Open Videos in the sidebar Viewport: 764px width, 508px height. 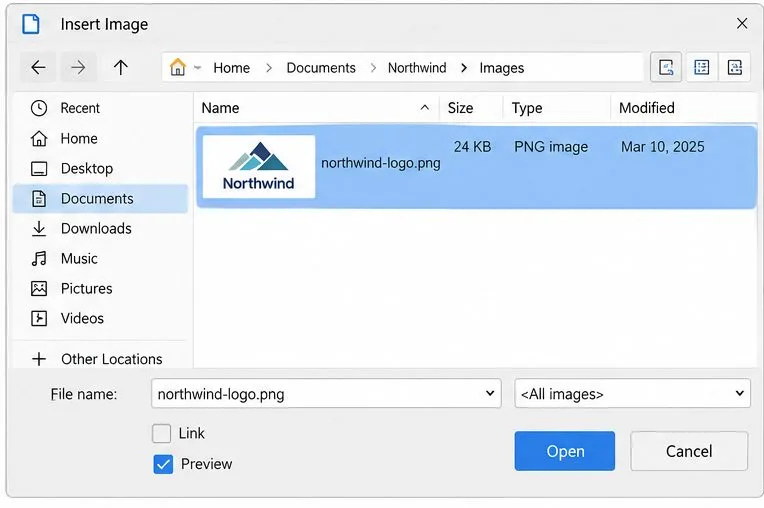pos(100,319)
